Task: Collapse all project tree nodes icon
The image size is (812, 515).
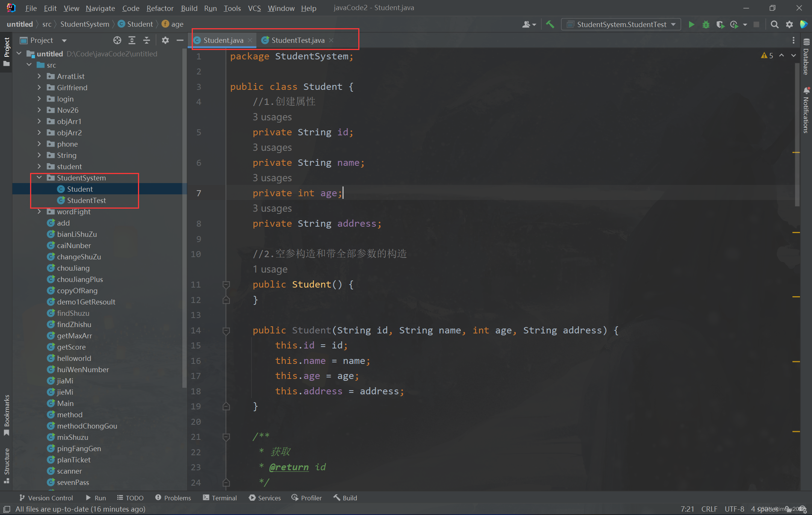Action: [147, 40]
